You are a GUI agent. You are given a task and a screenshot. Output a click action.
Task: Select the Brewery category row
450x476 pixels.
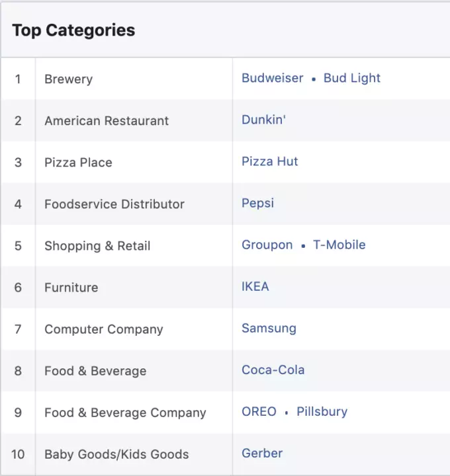click(68, 79)
